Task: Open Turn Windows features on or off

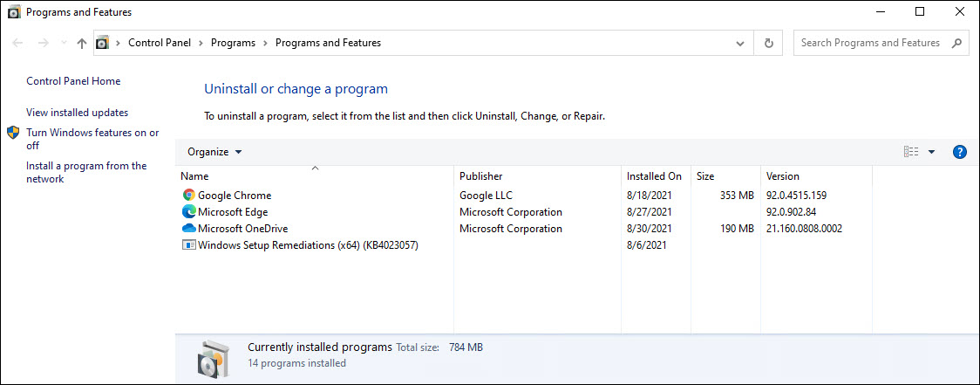Action: 92,139
